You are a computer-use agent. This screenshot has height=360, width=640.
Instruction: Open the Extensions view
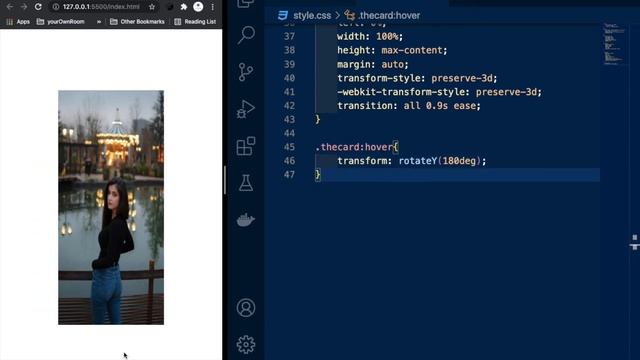coord(246,146)
